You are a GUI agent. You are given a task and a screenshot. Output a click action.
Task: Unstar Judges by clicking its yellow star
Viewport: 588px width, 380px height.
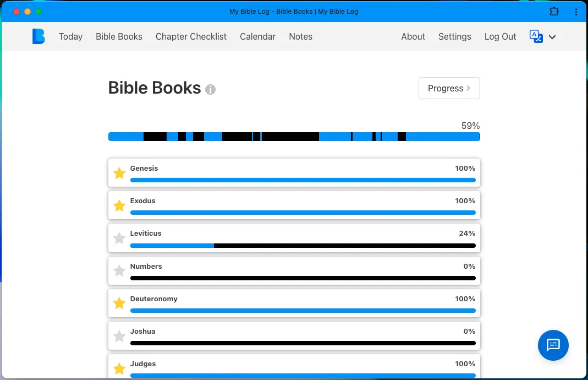(119, 368)
